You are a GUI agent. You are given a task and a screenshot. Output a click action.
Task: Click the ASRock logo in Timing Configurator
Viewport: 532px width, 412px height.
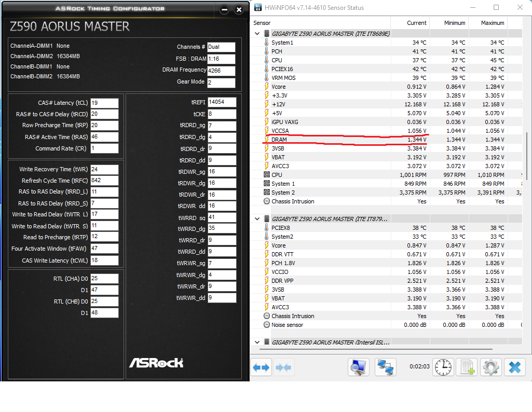[156, 363]
